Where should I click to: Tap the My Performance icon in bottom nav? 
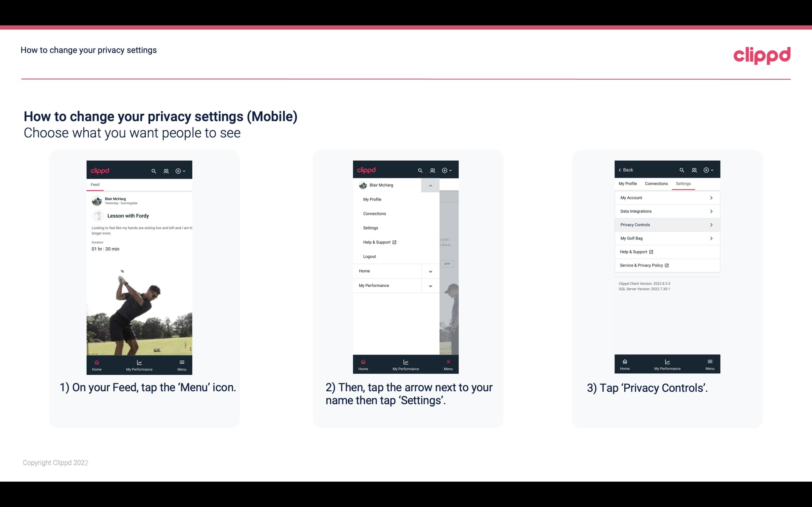click(139, 364)
